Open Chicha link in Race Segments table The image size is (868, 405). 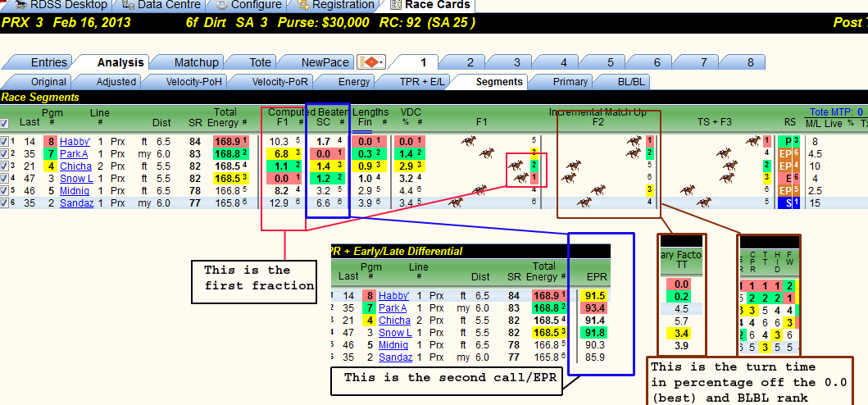pos(76,166)
